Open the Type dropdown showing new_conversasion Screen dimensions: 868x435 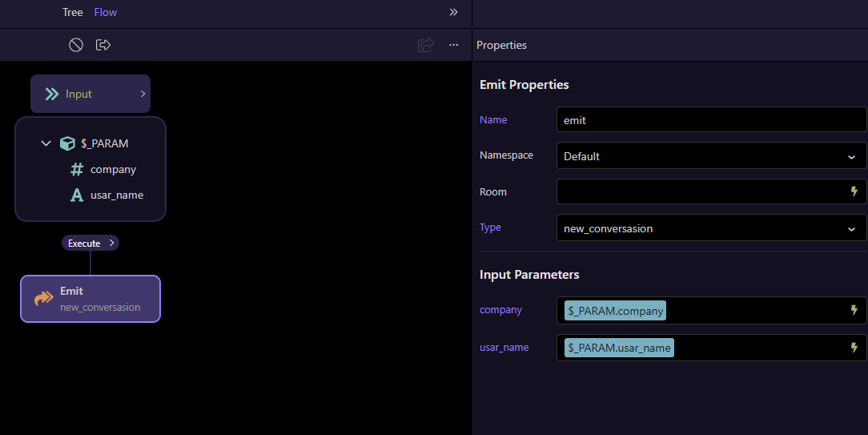pos(710,228)
